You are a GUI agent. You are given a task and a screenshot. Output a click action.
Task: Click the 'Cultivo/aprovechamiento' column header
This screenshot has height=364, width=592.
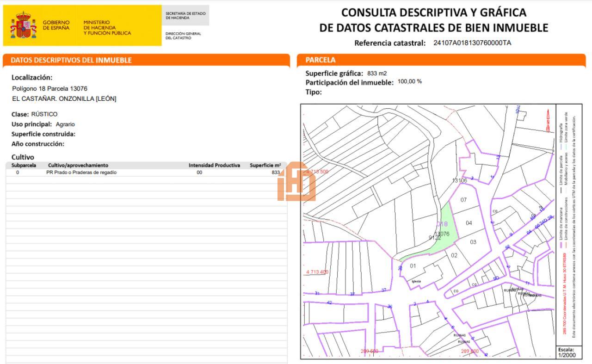click(x=78, y=165)
